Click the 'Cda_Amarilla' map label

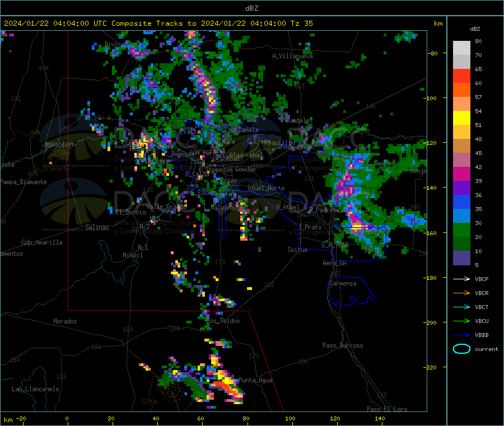(42, 242)
